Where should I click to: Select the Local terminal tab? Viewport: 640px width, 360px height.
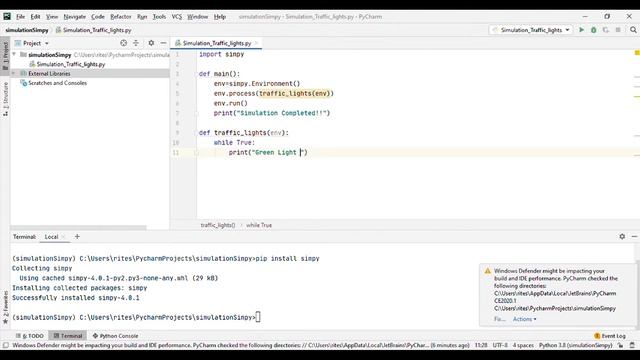[51, 237]
